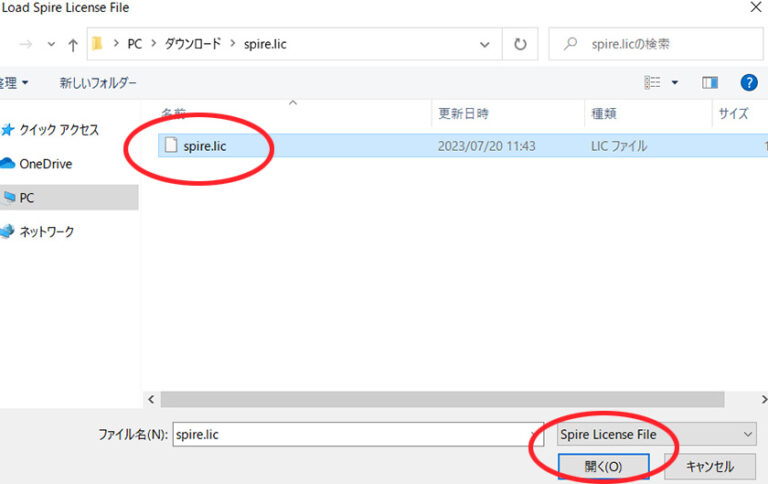Select OneDrive in the navigation pane
The width and height of the screenshot is (768, 484).
point(45,163)
